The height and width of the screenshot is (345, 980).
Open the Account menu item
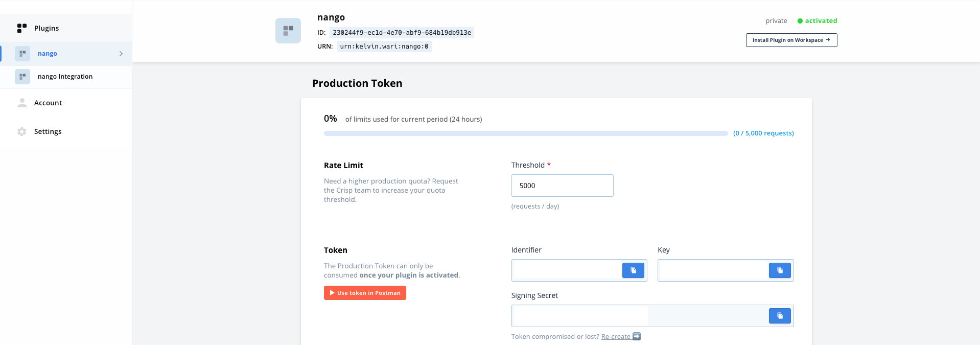(x=48, y=103)
